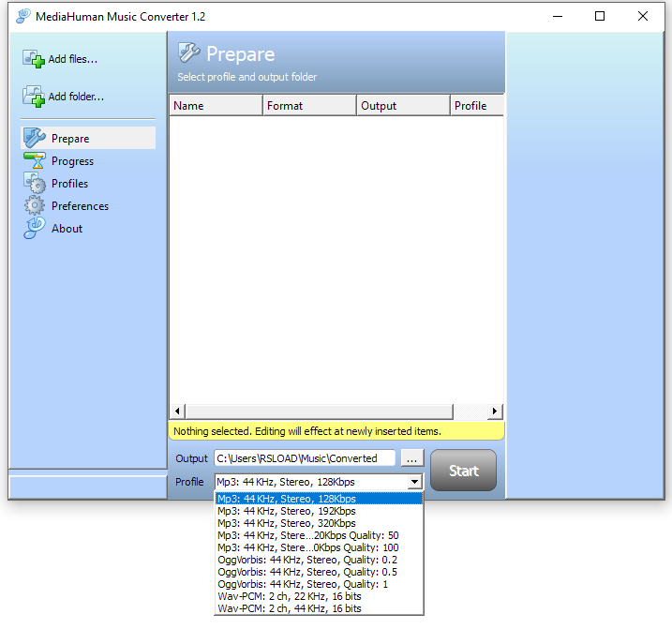Click the Output column header
The height and width of the screenshot is (629, 672).
coord(403,106)
